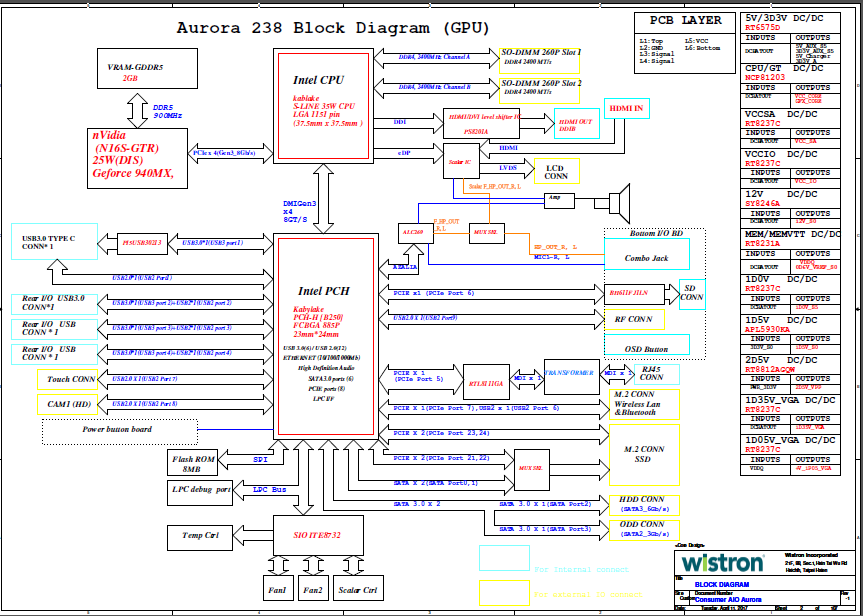Select the LCD CONN block

(x=555, y=170)
